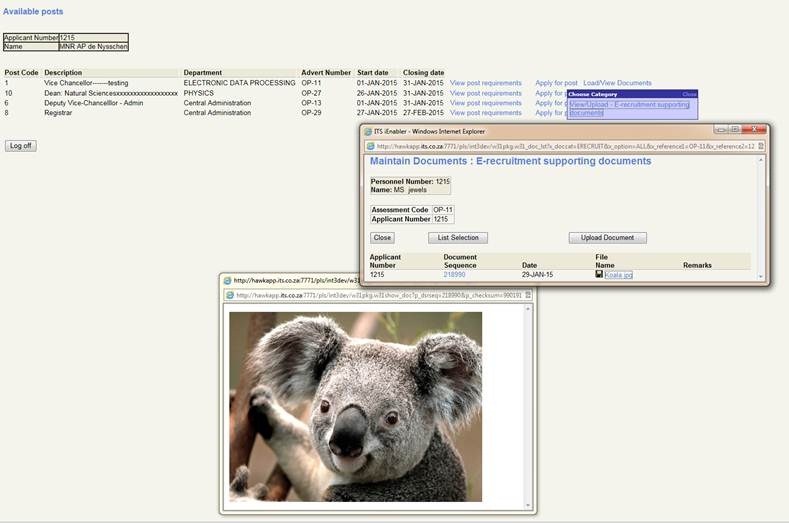Click the save icon beside Koala.jpg
This screenshot has height=523, width=789.
(x=599, y=274)
